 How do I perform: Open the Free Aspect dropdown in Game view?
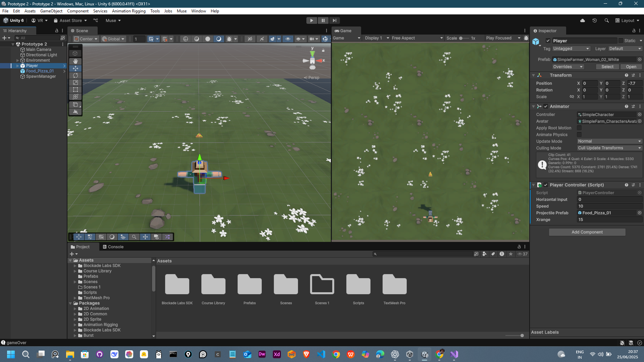point(417,38)
